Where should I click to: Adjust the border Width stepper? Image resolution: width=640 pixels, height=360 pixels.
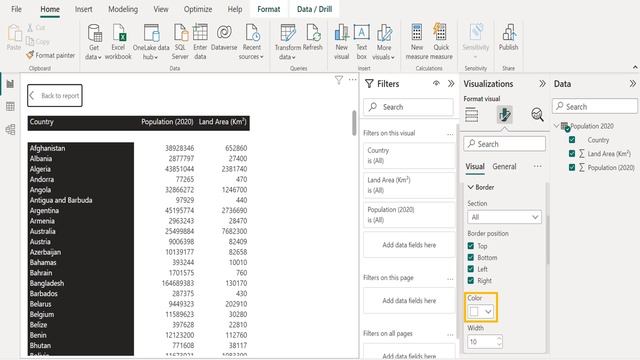point(499,341)
